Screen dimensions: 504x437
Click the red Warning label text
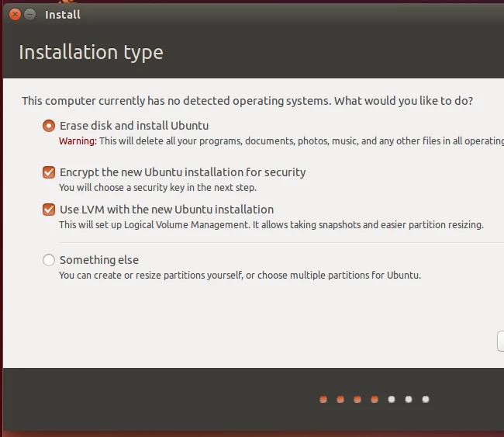(78, 141)
